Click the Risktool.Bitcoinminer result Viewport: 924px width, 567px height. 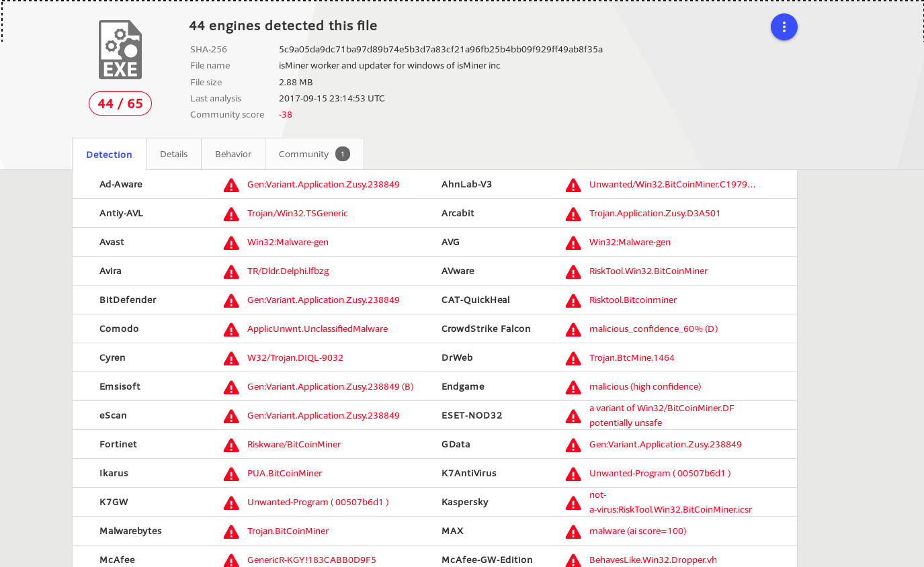pos(633,300)
